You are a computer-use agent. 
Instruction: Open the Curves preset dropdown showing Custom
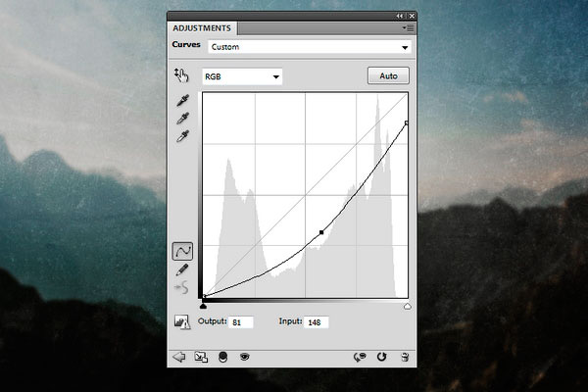point(310,47)
